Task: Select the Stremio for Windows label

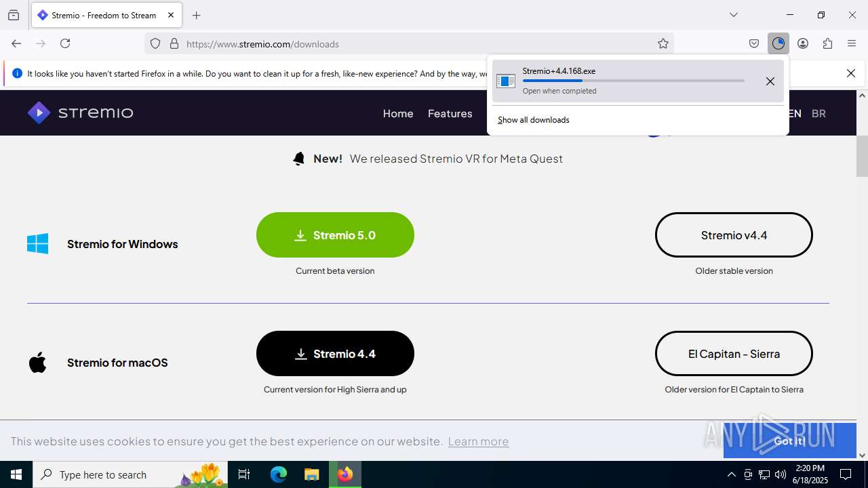Action: (x=123, y=244)
